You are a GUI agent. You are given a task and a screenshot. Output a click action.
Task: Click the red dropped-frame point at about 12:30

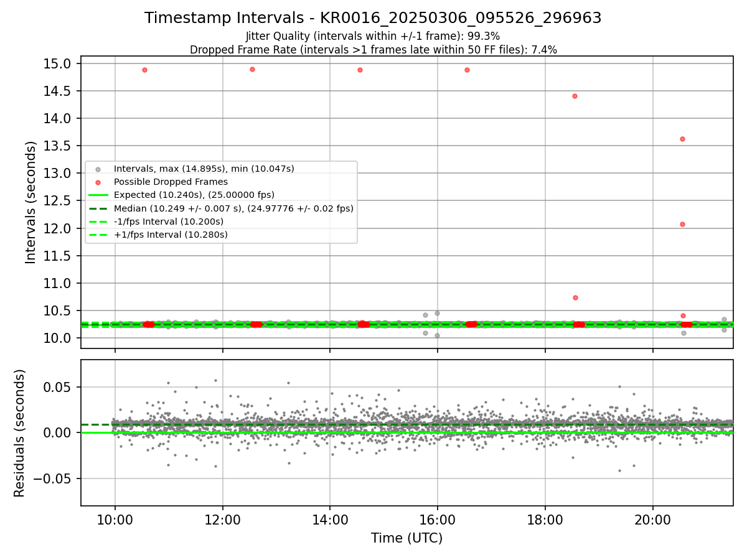pyautogui.click(x=252, y=69)
